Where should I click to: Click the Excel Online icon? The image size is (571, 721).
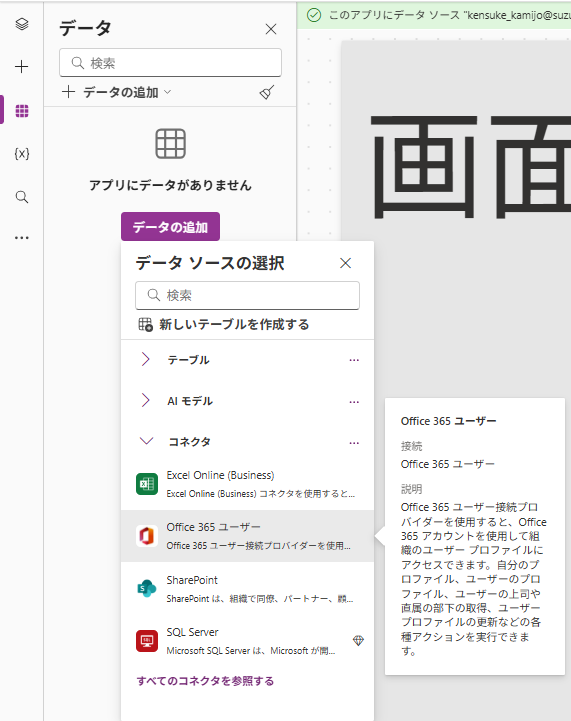tap(147, 484)
